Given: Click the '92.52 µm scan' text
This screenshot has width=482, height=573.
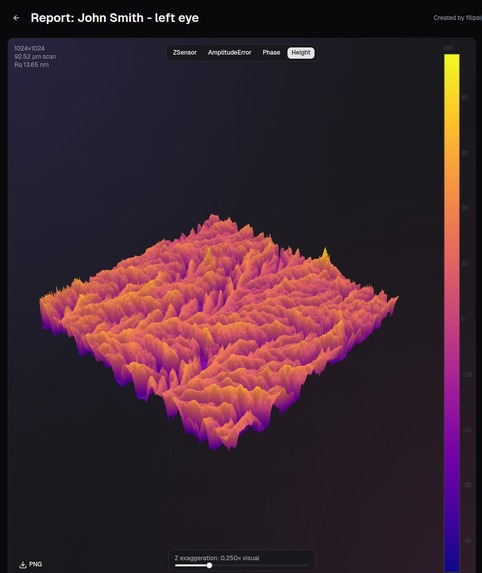Looking at the screenshot, I should (35, 57).
